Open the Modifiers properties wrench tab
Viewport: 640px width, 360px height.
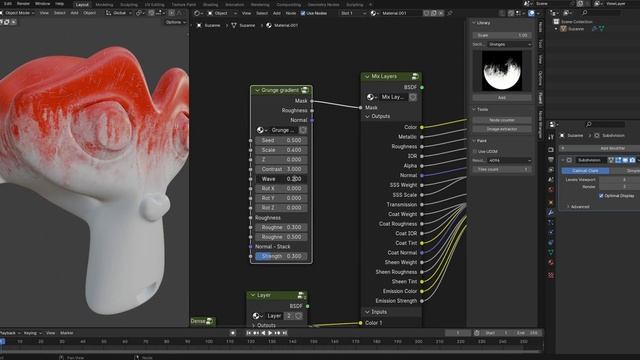[x=551, y=212]
